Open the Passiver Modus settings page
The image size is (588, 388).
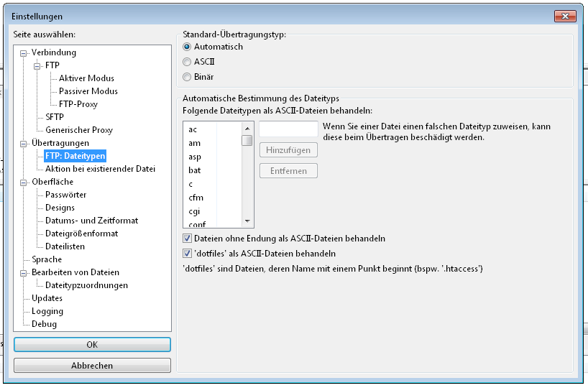click(x=88, y=91)
